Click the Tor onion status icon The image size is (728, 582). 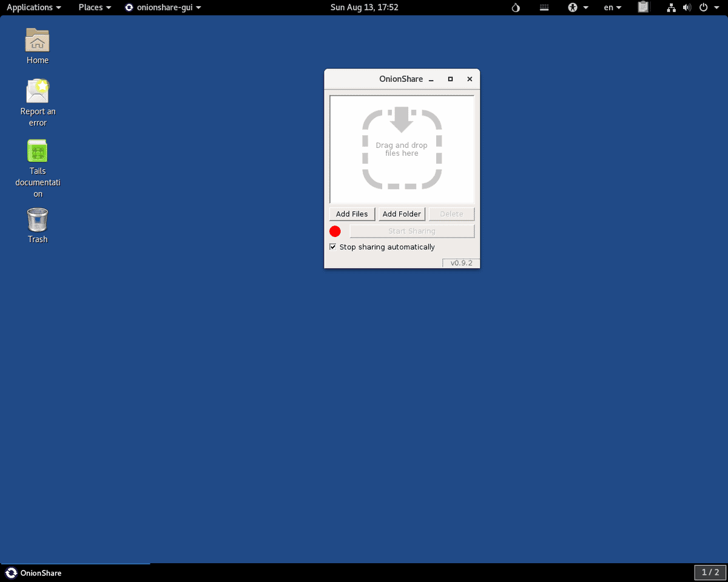pos(516,8)
